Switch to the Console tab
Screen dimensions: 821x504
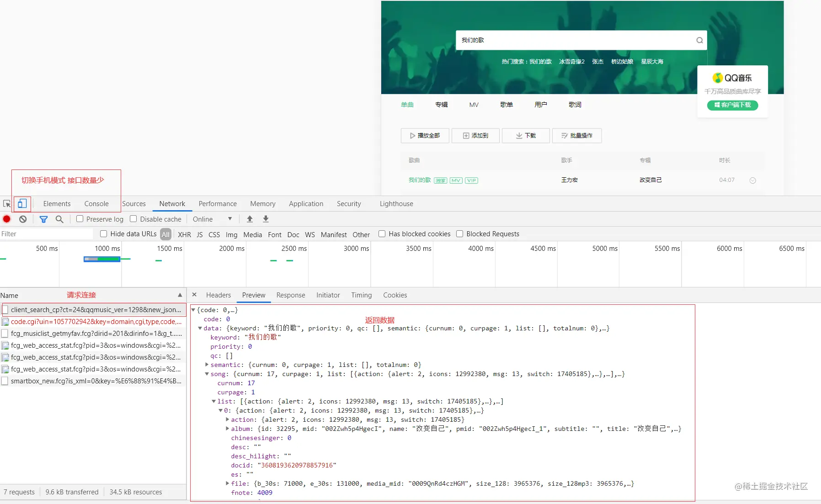[96, 204]
